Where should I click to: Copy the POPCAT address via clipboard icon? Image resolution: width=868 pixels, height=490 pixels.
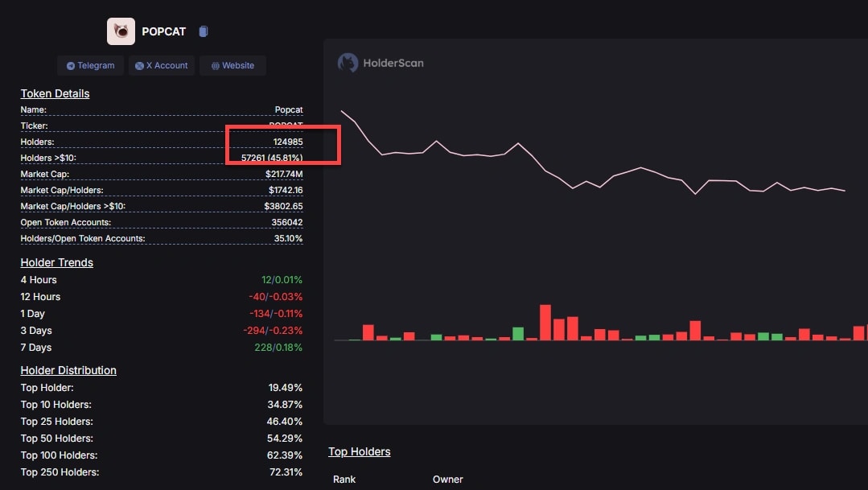pos(204,31)
